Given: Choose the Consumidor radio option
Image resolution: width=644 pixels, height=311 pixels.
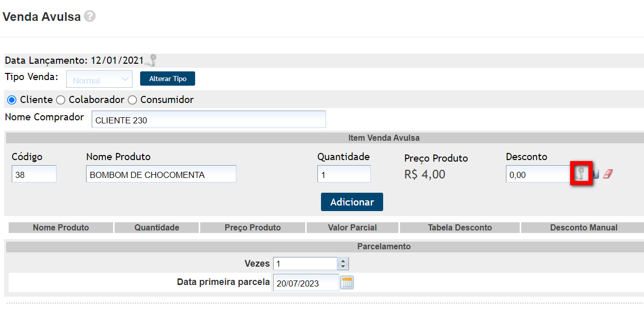Looking at the screenshot, I should (132, 100).
